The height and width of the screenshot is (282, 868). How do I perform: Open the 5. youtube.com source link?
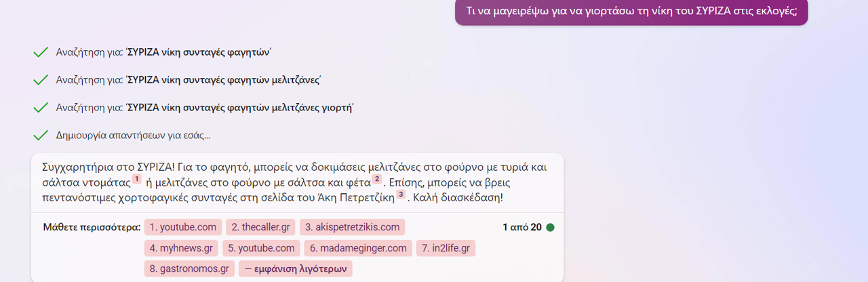pyautogui.click(x=261, y=248)
